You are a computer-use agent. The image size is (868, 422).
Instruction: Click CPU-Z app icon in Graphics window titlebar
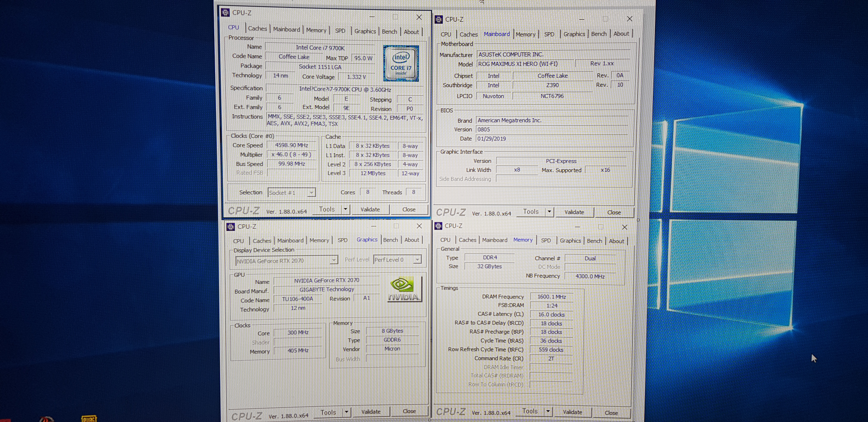[x=231, y=227]
